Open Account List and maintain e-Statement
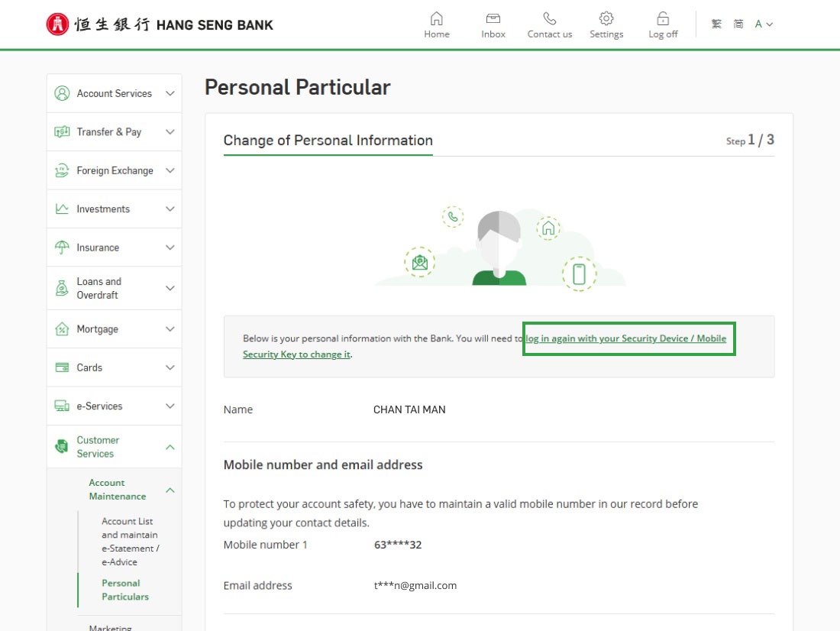Image resolution: width=840 pixels, height=631 pixels. (130, 542)
